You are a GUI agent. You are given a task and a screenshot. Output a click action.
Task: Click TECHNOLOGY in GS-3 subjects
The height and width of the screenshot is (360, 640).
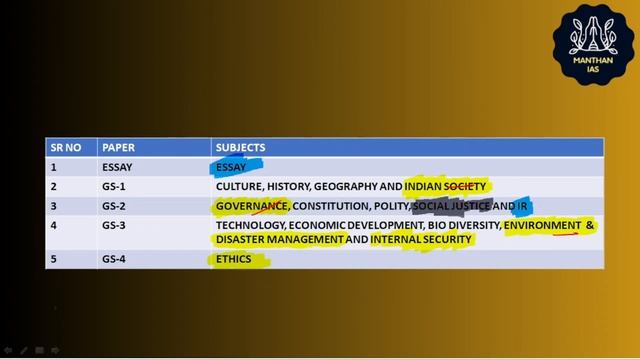point(250,225)
